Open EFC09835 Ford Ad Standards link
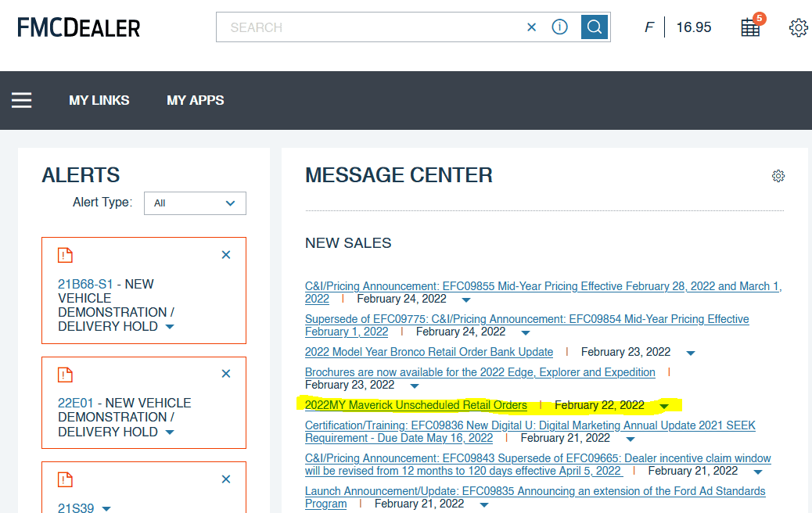The image size is (812, 513). (535, 497)
